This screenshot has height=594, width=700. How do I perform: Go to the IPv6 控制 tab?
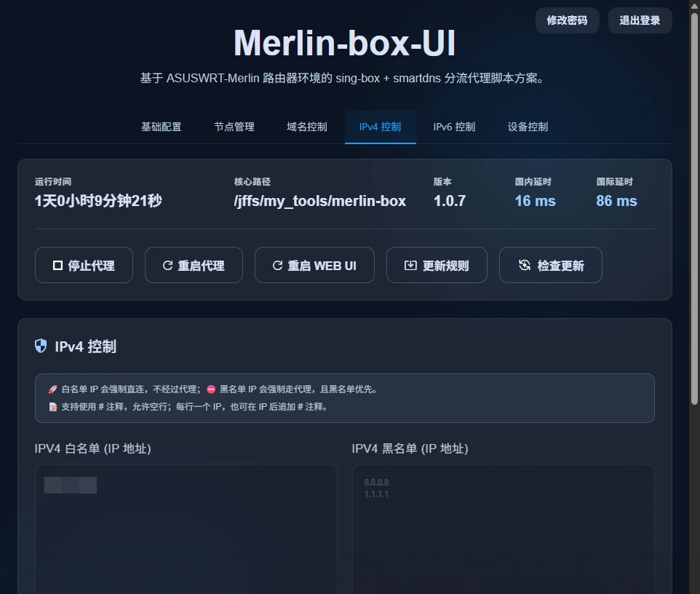coord(455,127)
